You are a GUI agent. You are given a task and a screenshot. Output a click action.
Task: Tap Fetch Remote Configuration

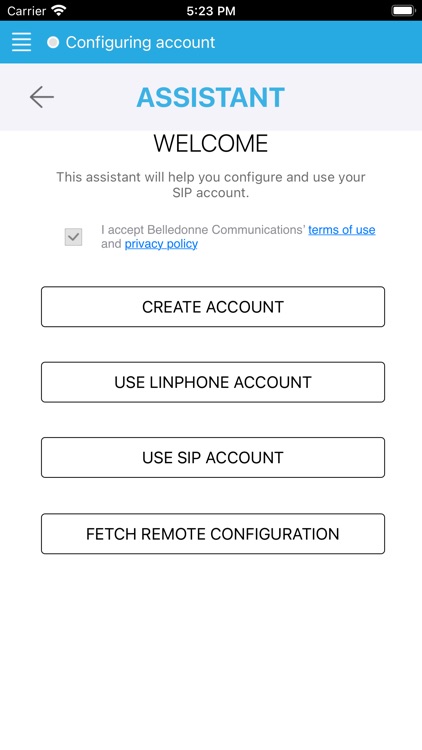[213, 534]
